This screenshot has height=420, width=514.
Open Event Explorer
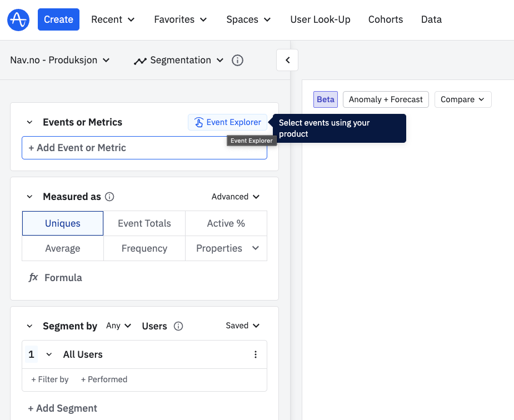pos(227,122)
